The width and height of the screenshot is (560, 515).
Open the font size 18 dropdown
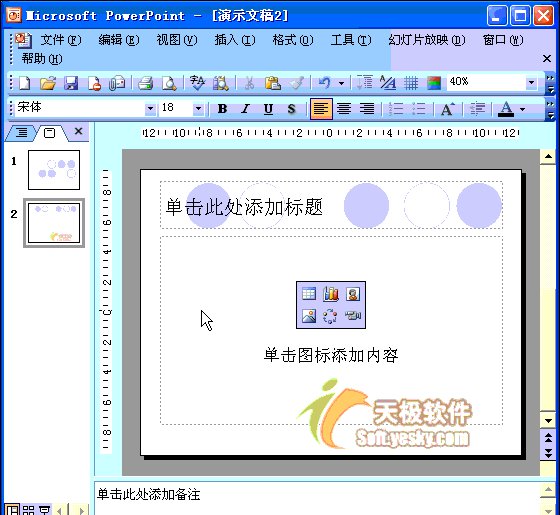point(198,108)
